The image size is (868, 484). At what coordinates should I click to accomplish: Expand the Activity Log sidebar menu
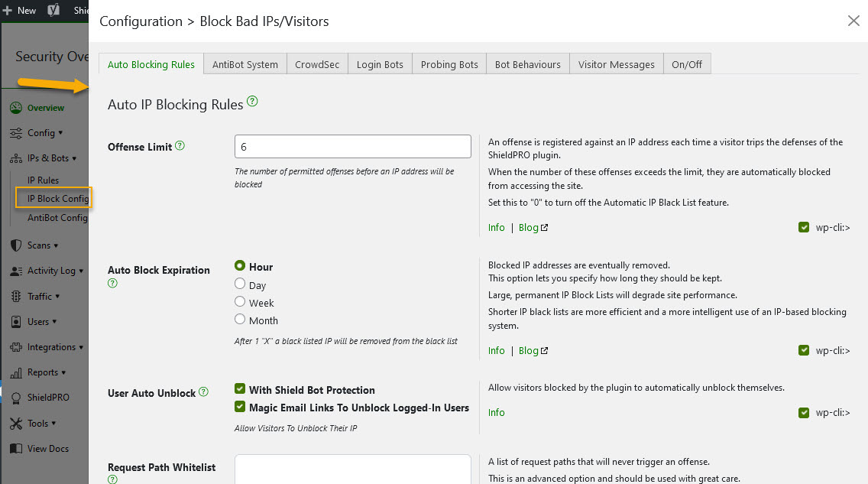[55, 271]
